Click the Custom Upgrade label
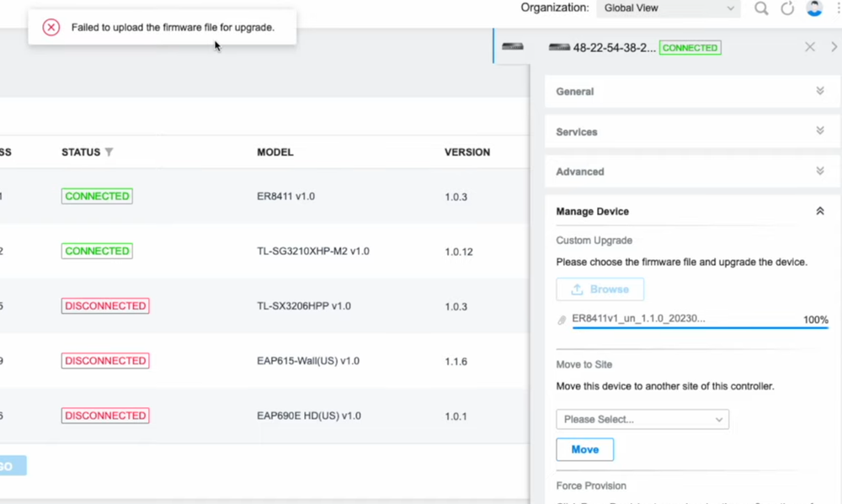Viewport: 842px width, 504px height. 594,241
